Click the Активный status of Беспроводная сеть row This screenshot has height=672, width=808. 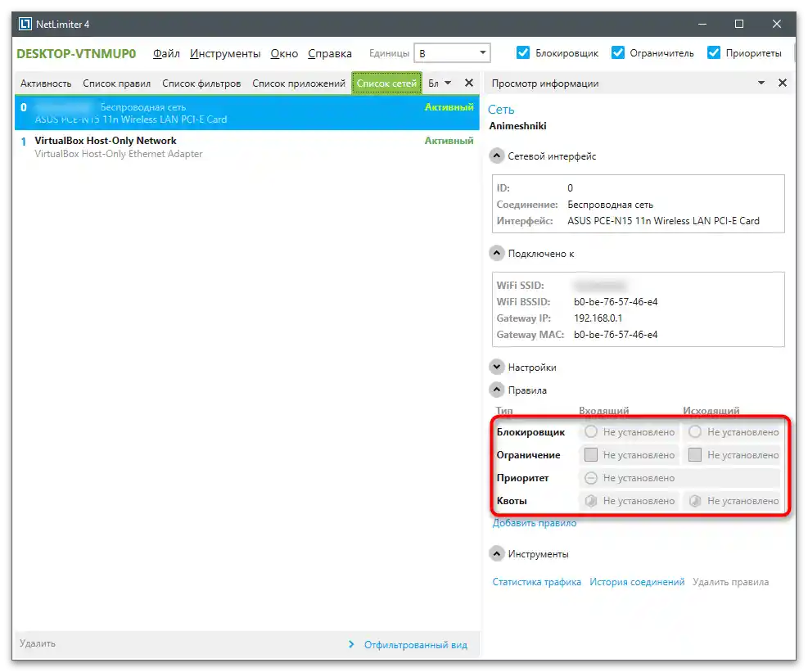tap(449, 107)
